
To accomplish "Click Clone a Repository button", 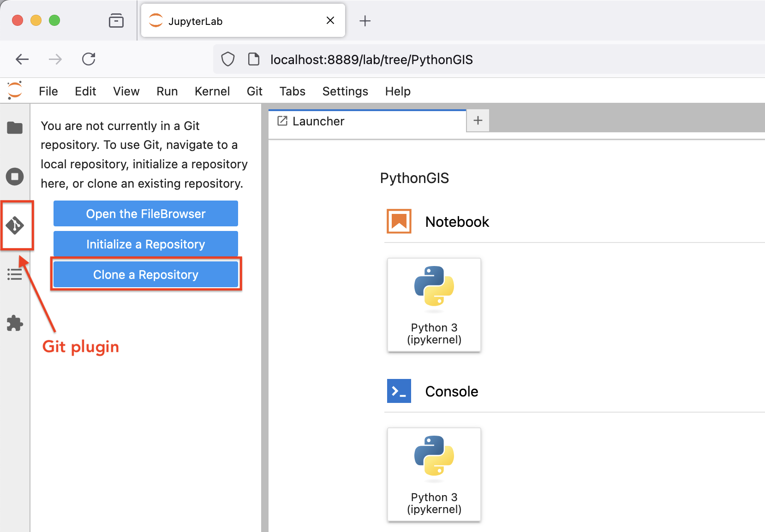I will (146, 274).
